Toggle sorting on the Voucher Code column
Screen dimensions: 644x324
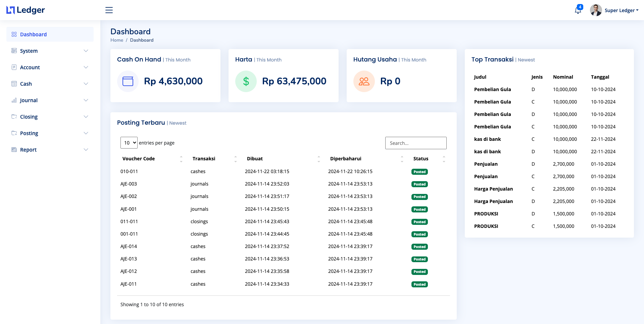(x=181, y=159)
